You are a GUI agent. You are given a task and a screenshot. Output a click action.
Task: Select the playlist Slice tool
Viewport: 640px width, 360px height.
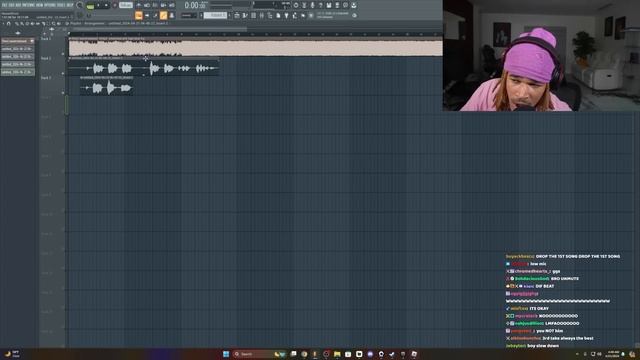click(x=44, y=24)
